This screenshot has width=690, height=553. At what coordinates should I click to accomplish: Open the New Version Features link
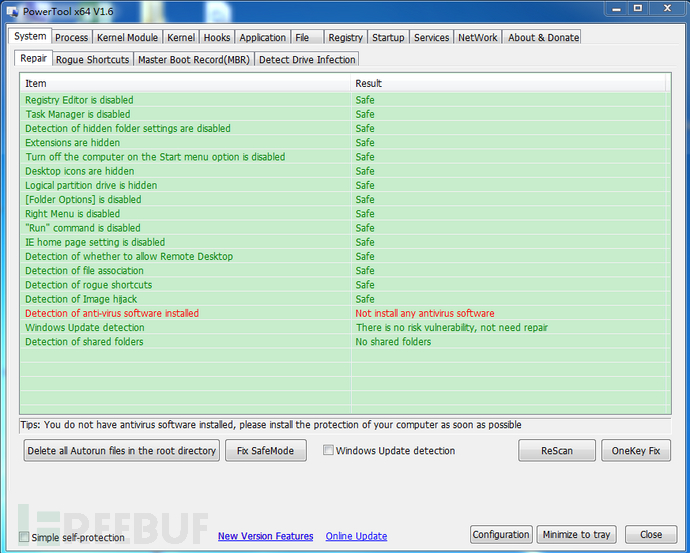tap(265, 536)
